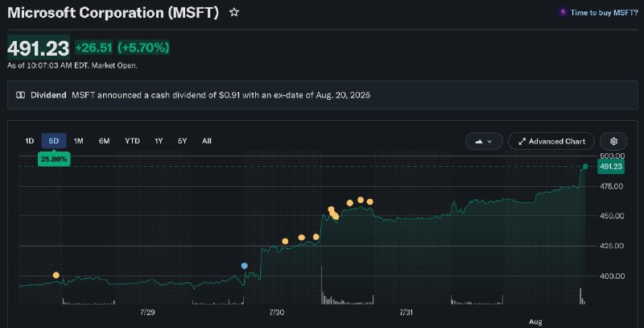
Task: Select the 5Y range
Action: [x=183, y=141]
